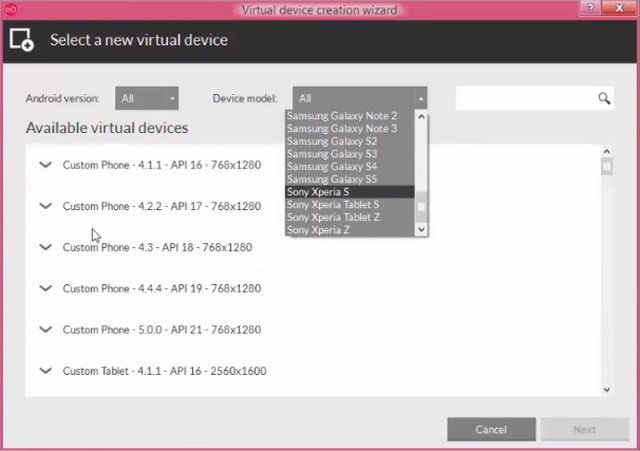Image resolution: width=640 pixels, height=451 pixels.
Task: Click available devices list scroll up arrow
Action: click(607, 151)
